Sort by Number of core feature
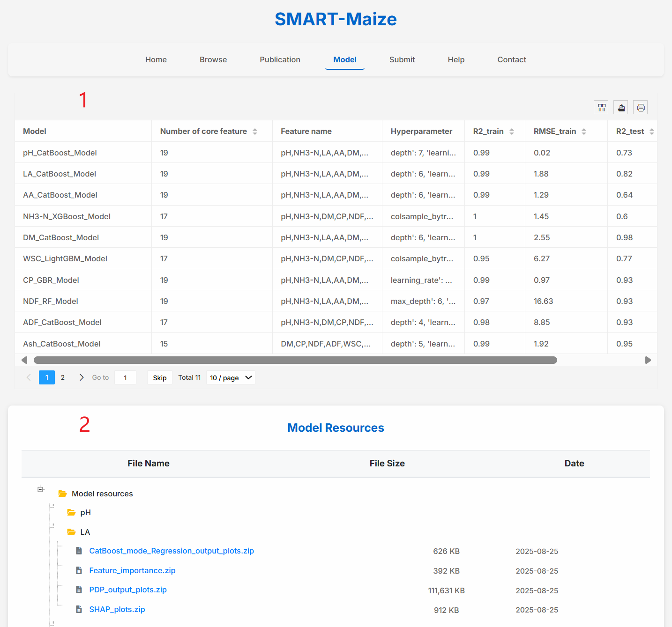Screen dimensions: 672x627 [255, 132]
